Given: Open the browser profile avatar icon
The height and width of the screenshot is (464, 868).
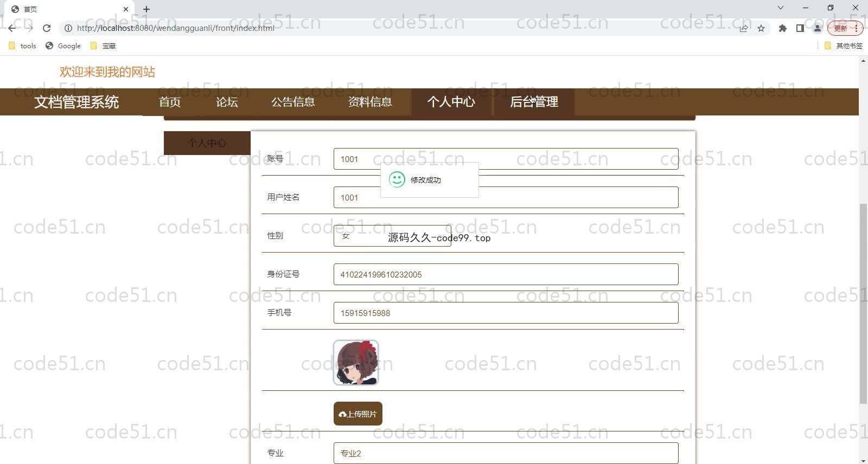Looking at the screenshot, I should [817, 28].
